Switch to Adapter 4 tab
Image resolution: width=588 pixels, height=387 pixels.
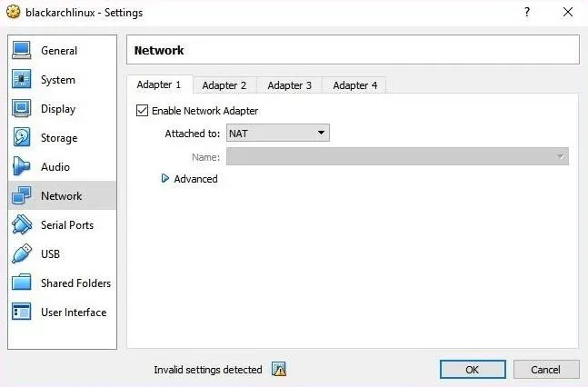click(354, 85)
